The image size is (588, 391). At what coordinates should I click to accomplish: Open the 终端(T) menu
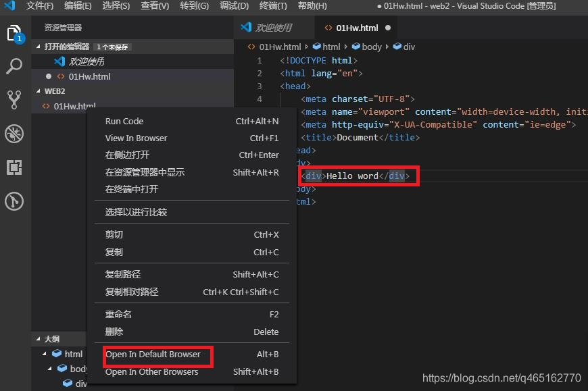(x=272, y=7)
